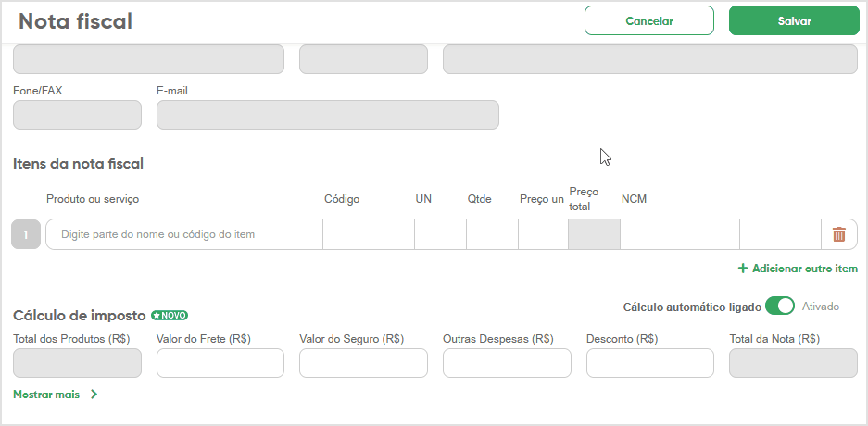
Task: Delete item row 1 with trash icon
Action: pyautogui.click(x=838, y=234)
